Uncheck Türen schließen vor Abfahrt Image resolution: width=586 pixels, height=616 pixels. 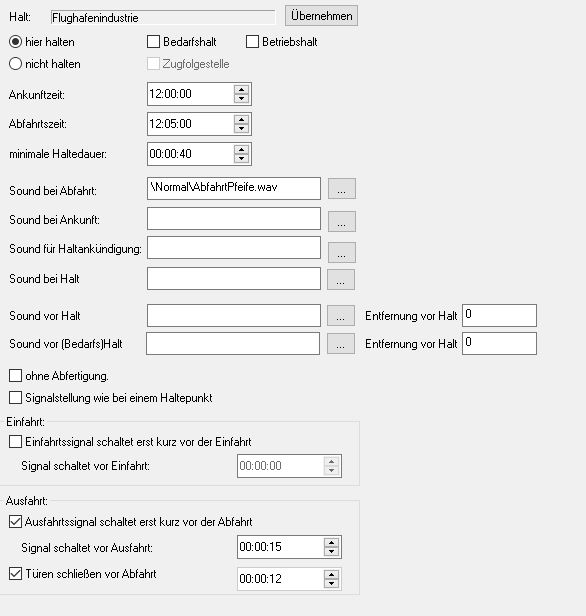[15, 574]
